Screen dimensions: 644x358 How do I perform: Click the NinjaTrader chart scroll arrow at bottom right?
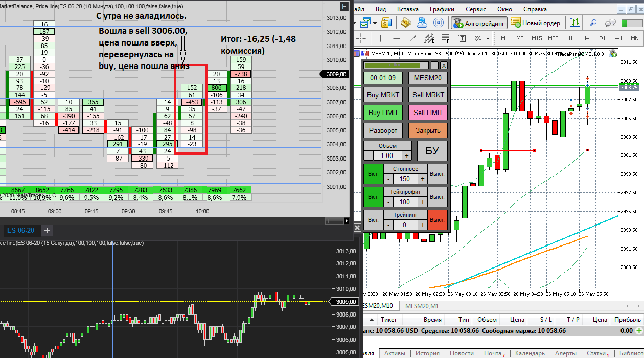pos(347,221)
